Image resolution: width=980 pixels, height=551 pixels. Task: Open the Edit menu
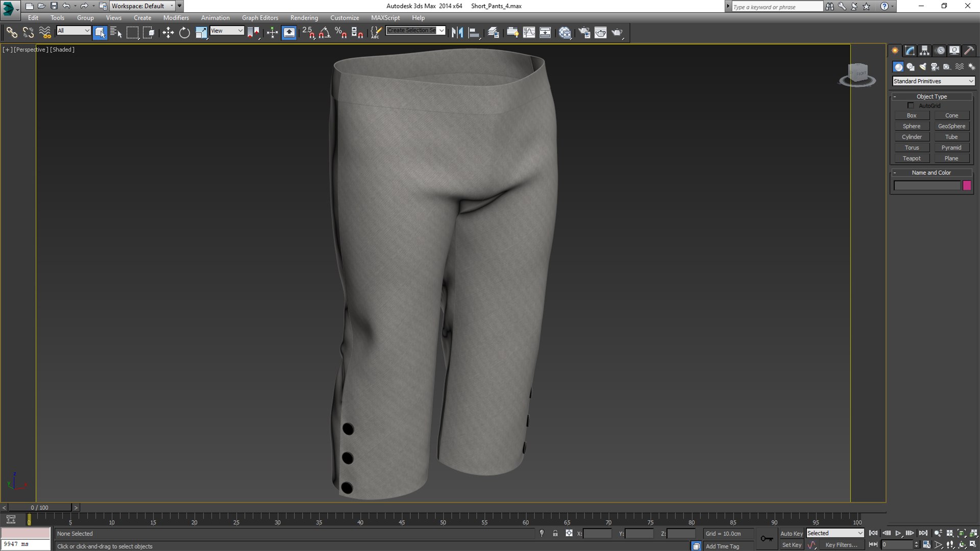[33, 18]
